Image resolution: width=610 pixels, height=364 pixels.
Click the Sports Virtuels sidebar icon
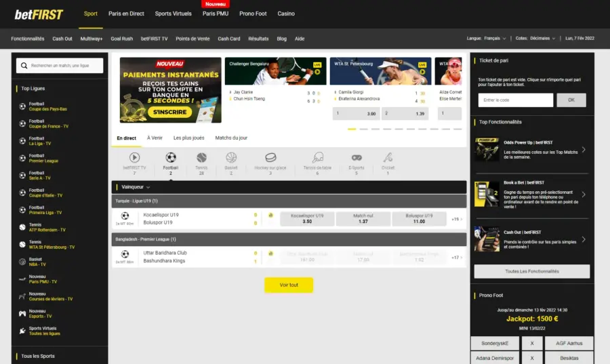coord(22,331)
